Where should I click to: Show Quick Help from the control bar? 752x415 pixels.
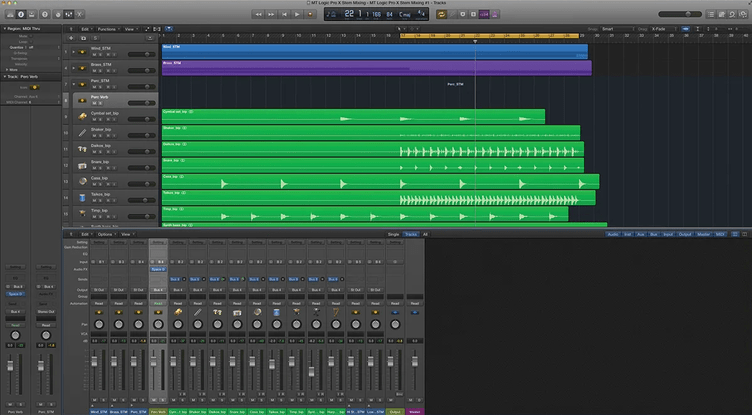[45, 14]
